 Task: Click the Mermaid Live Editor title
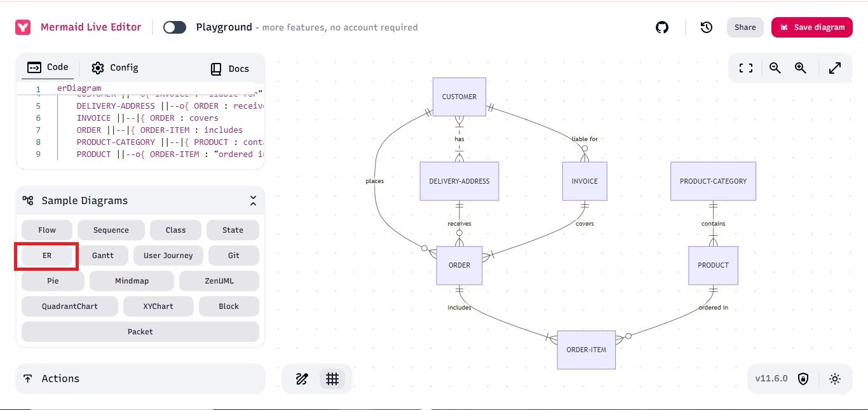tap(91, 27)
